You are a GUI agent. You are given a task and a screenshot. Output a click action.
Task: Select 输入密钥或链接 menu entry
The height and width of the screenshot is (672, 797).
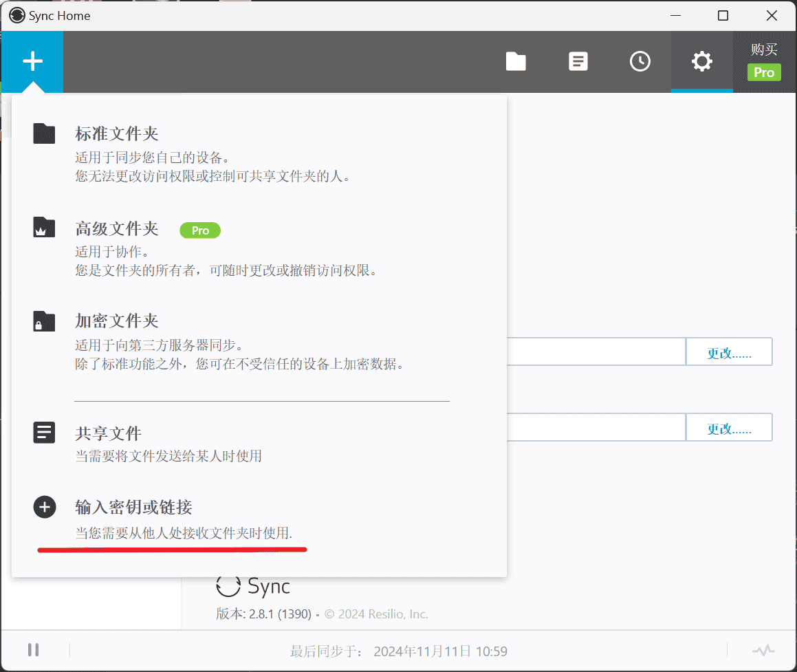[133, 507]
